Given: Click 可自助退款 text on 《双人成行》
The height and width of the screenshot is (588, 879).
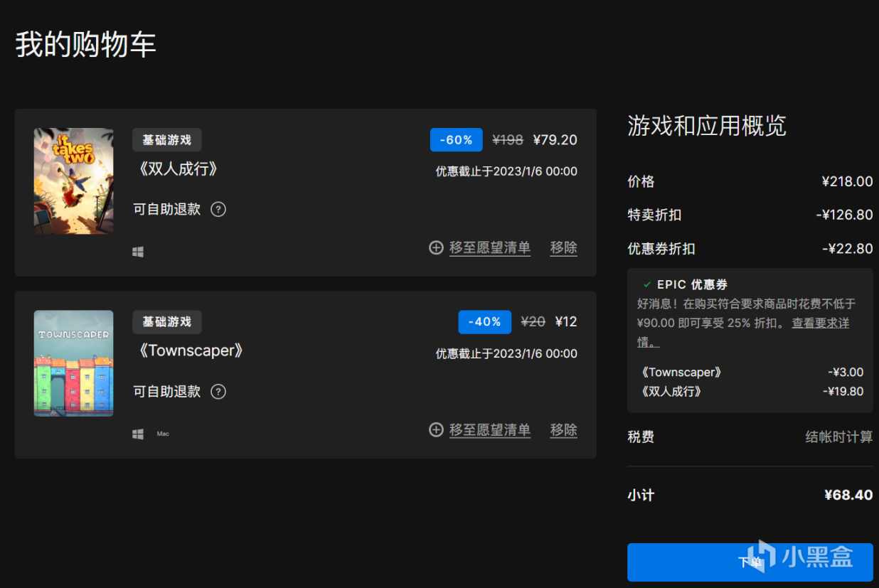Looking at the screenshot, I should click(x=167, y=209).
